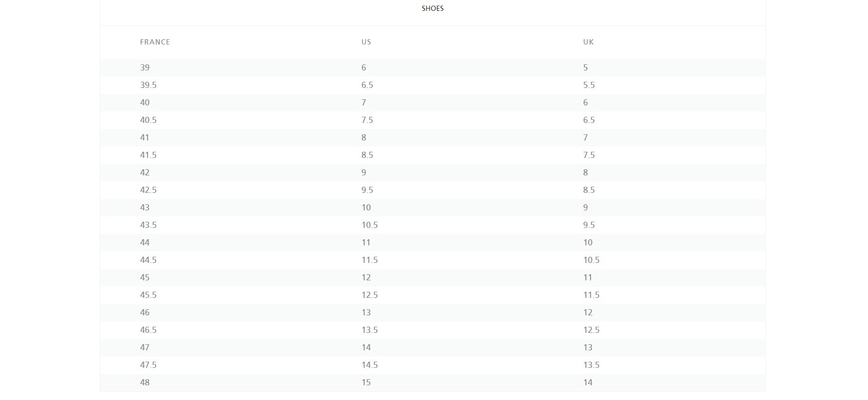Select the UK column header
This screenshot has width=868, height=400.
pos(589,42)
